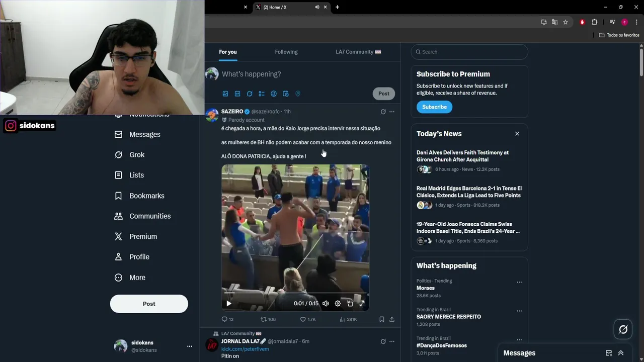Open SAZEIRO profile avatar
The width and height of the screenshot is (644, 362).
coord(212,115)
